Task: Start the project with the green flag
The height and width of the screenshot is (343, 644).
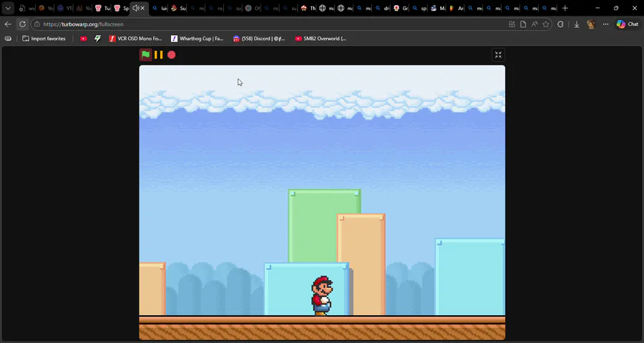Action: tap(145, 54)
